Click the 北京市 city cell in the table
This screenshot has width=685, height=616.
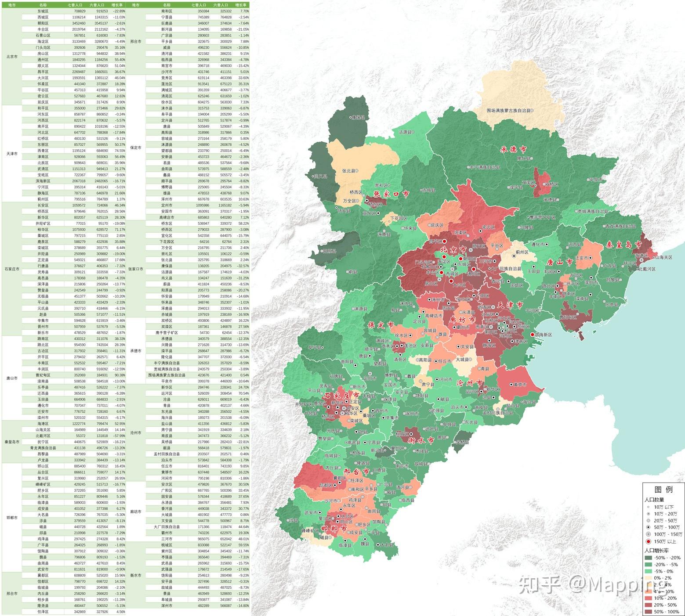pyautogui.click(x=12, y=57)
